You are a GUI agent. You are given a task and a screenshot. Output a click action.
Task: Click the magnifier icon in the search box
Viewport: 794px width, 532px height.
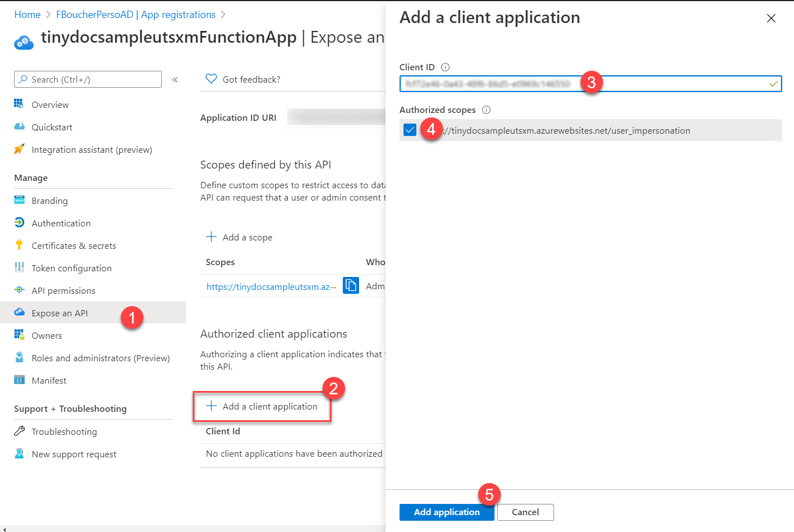23,79
